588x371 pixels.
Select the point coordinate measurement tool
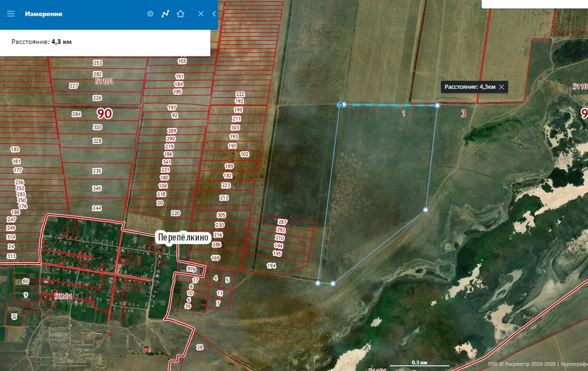[x=150, y=14]
